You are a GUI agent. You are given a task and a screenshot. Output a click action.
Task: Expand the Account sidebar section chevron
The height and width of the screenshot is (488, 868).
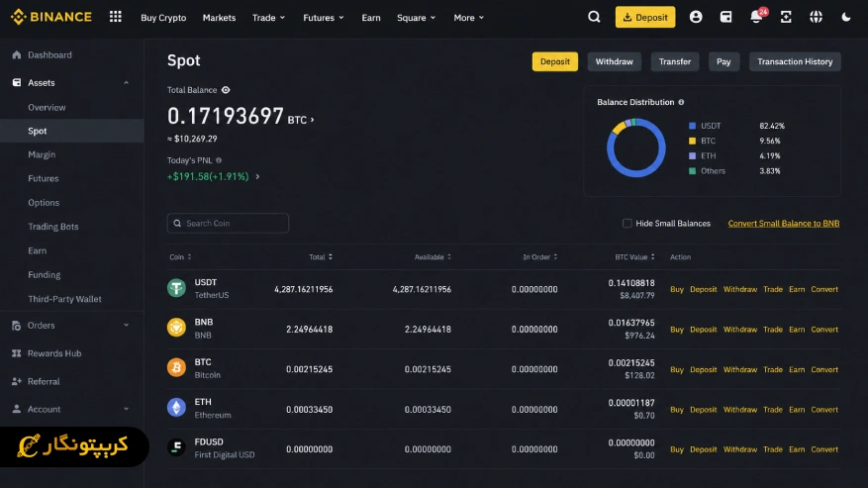(127, 409)
